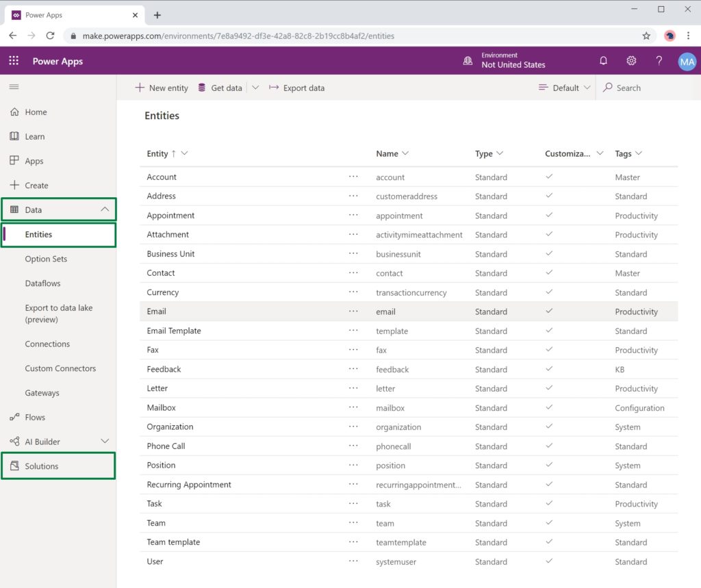Close the Power Apps browser tab

coord(135,15)
